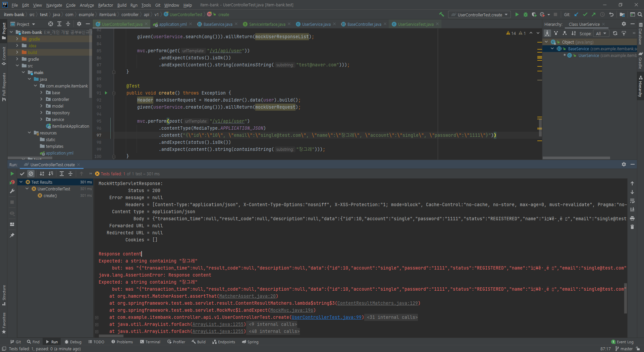Open the Event Log button
The image size is (644, 352).
tap(622, 342)
